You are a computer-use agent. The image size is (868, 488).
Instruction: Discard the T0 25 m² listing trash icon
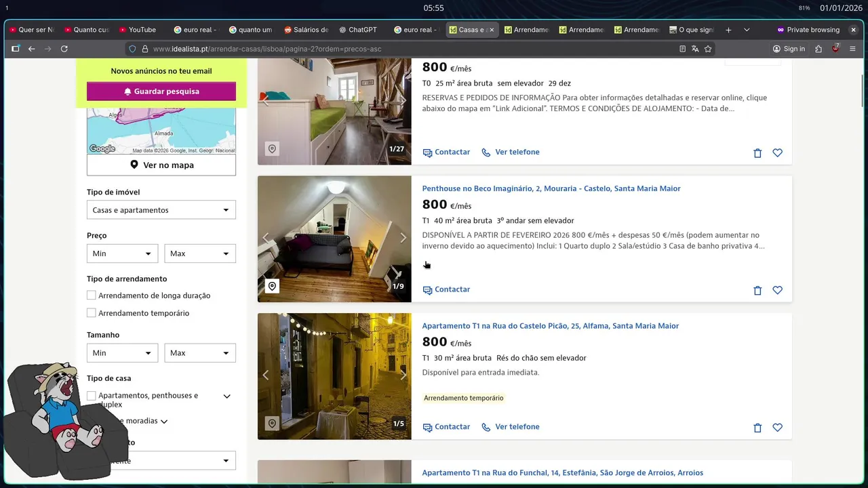[757, 153]
